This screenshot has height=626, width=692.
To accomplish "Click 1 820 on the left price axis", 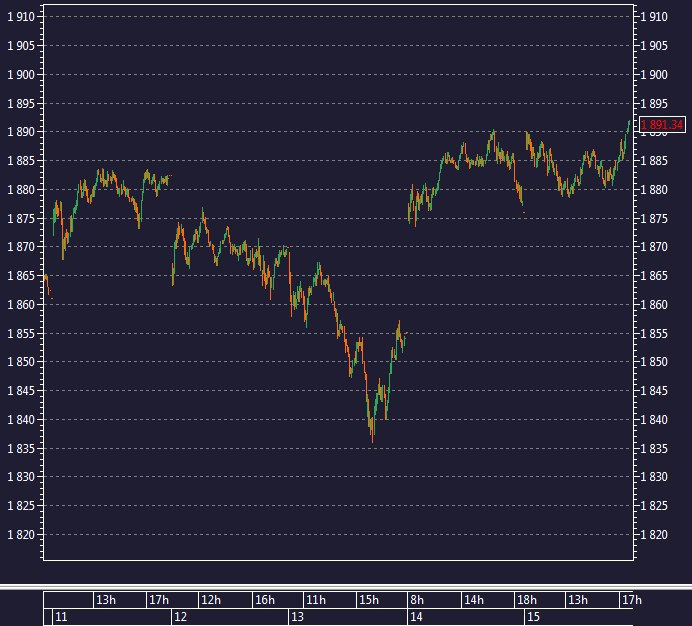I will pos(21,535).
